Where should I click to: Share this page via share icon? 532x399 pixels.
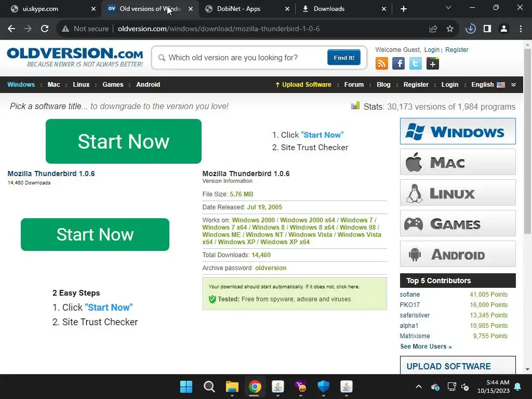tap(433, 29)
